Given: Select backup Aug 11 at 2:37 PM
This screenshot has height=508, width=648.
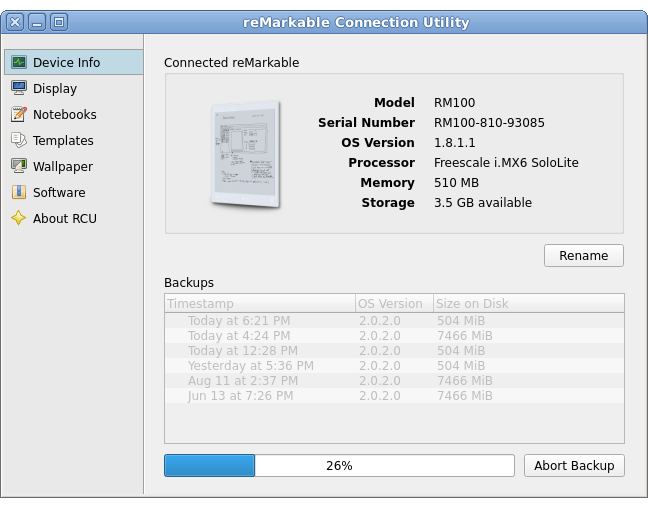Looking at the screenshot, I should [x=394, y=381].
